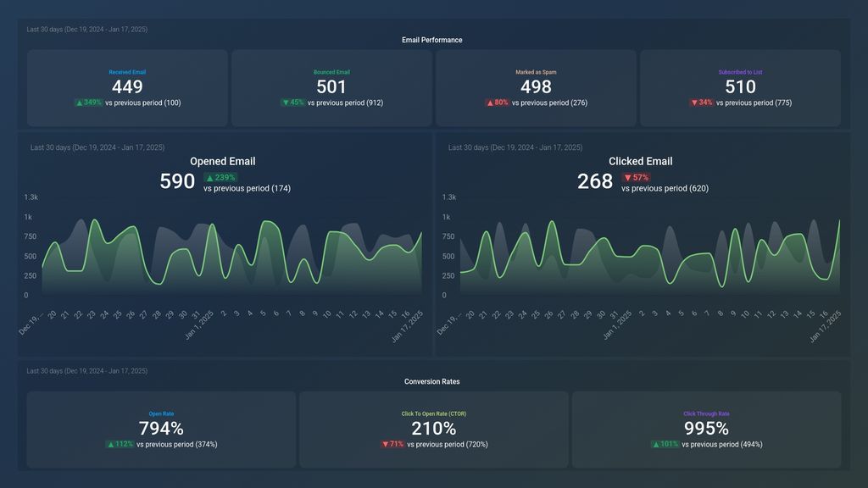The image size is (868, 488).
Task: Select the 210% CTOR value
Action: click(x=434, y=429)
